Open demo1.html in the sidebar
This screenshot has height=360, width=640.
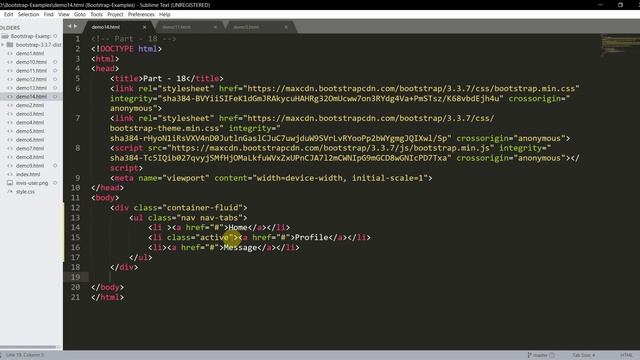30,53
